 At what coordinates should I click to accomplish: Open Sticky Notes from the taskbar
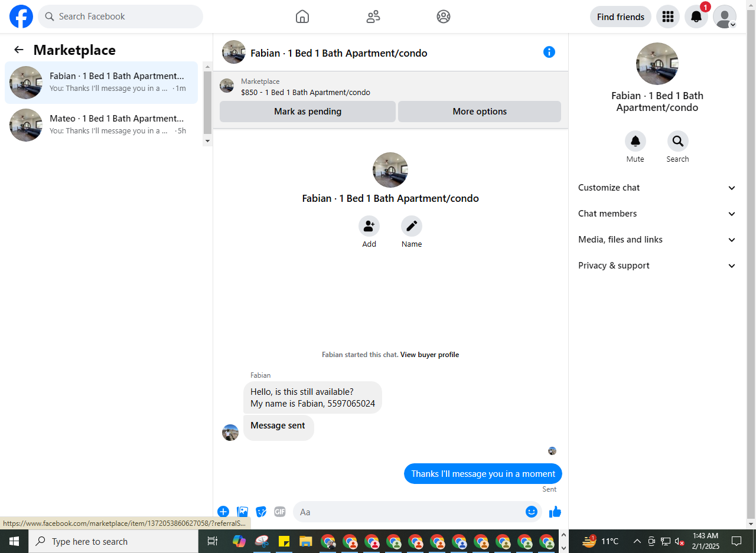pos(283,541)
